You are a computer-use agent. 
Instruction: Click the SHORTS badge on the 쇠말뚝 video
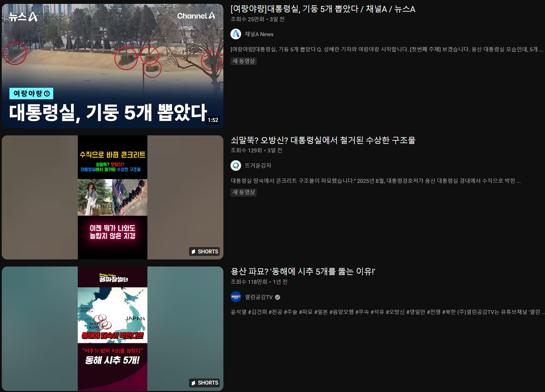(204, 251)
